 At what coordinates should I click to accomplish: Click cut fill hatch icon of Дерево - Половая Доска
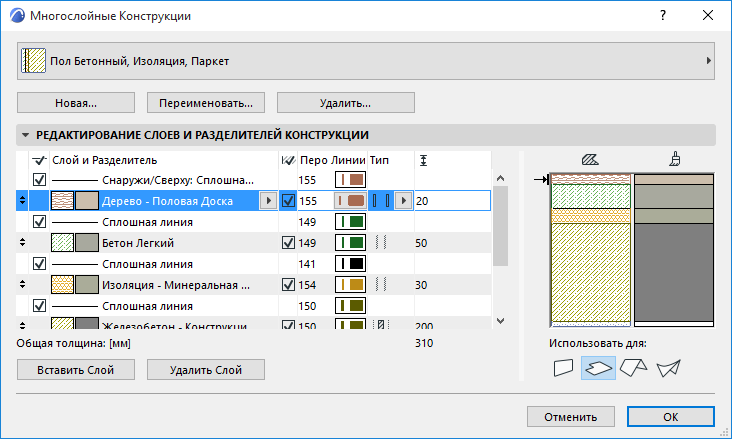coord(62,201)
